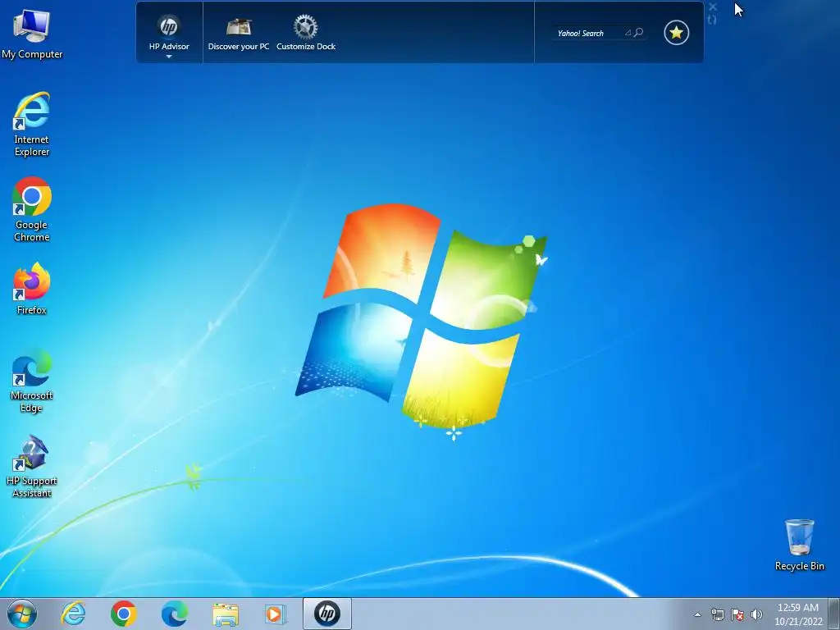The width and height of the screenshot is (840, 630).
Task: Open HP Advisor in the dock
Action: pos(169,33)
